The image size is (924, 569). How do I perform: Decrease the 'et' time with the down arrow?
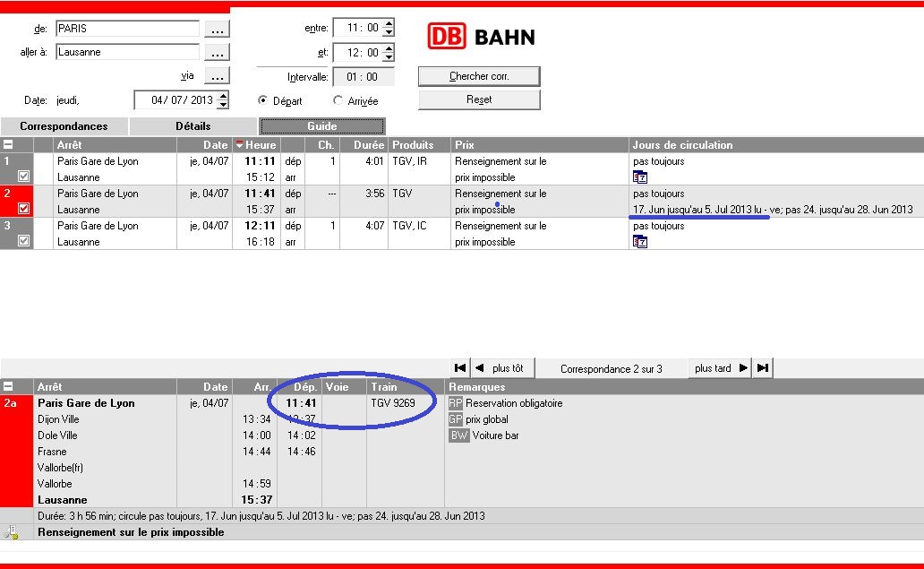click(389, 56)
